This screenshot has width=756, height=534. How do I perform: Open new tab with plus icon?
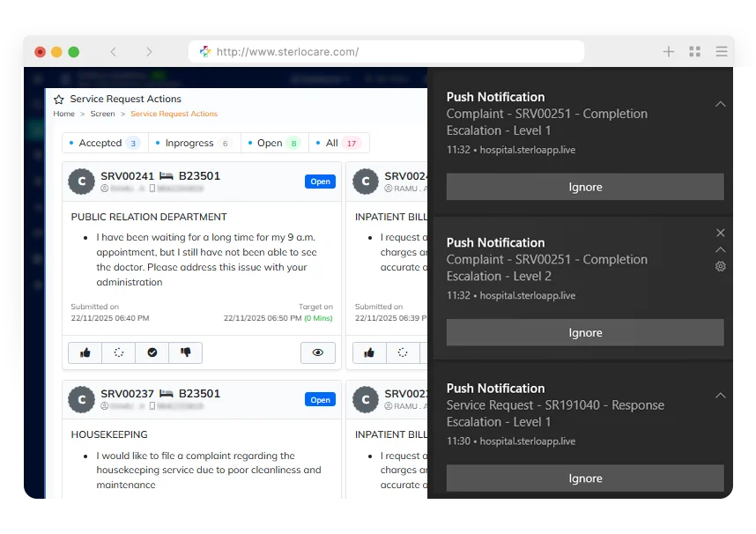click(x=668, y=52)
